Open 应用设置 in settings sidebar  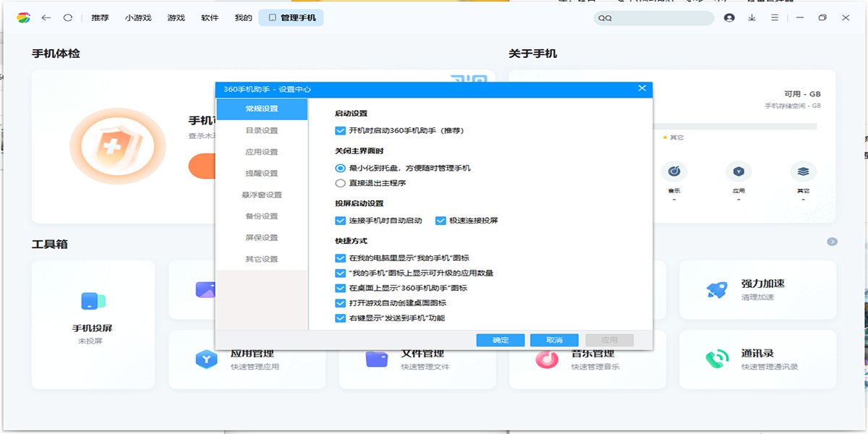point(262,152)
